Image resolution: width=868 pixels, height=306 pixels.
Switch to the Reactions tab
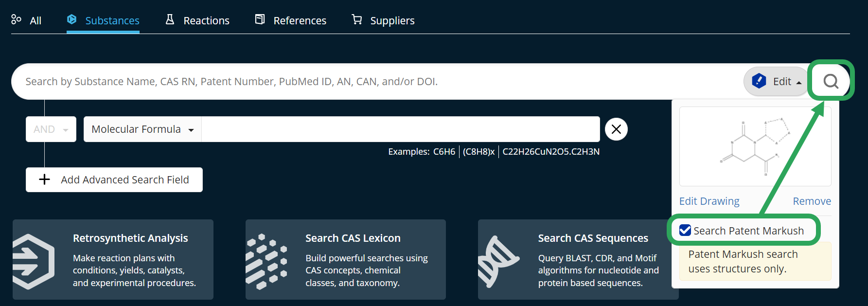click(x=197, y=20)
